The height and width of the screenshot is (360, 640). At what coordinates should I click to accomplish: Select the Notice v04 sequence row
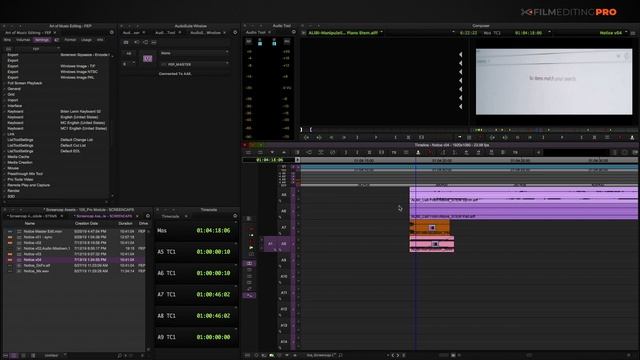click(x=74, y=260)
